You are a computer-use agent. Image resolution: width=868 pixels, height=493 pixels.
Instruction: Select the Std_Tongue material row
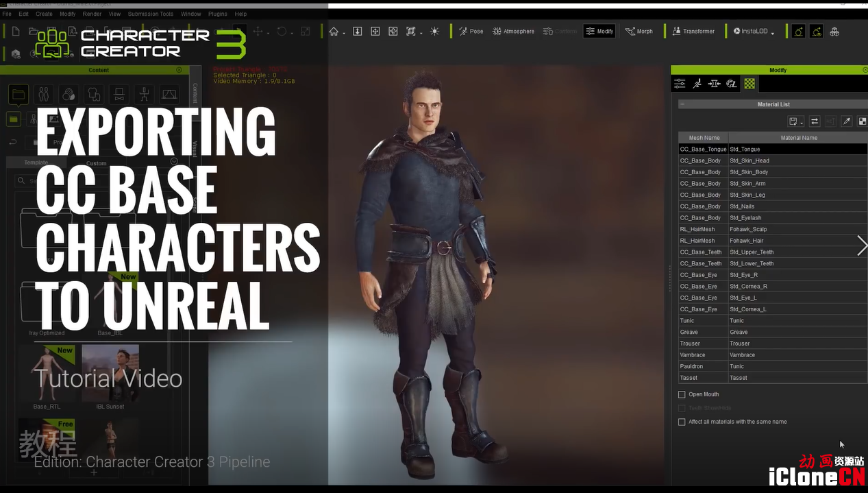click(x=773, y=149)
